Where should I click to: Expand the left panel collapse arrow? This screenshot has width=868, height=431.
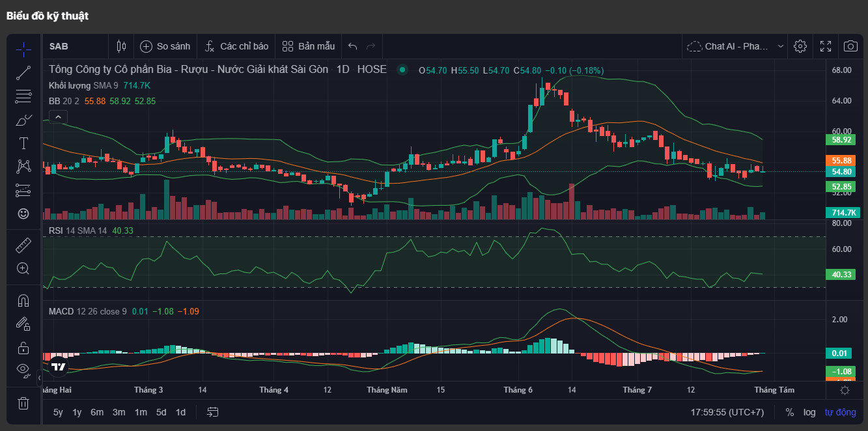coord(39,378)
